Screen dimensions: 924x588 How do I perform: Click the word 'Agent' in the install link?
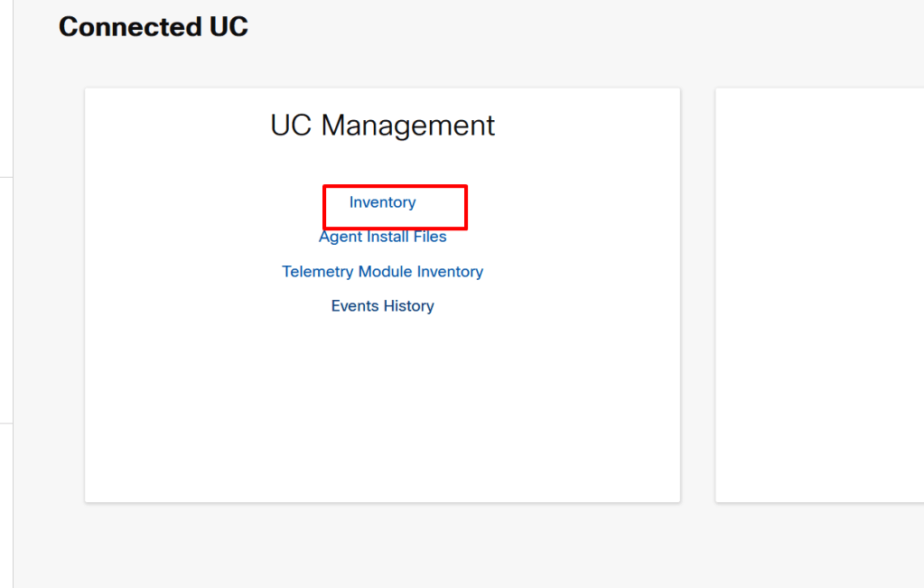click(341, 237)
